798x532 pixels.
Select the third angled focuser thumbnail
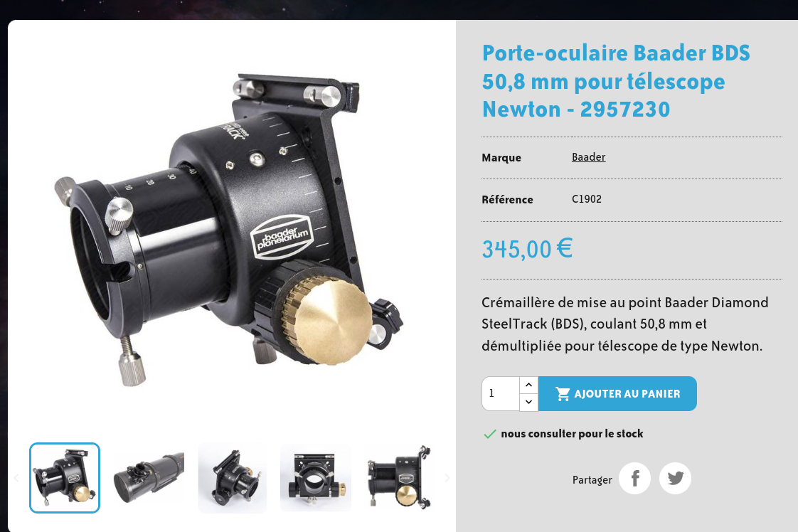(232, 478)
